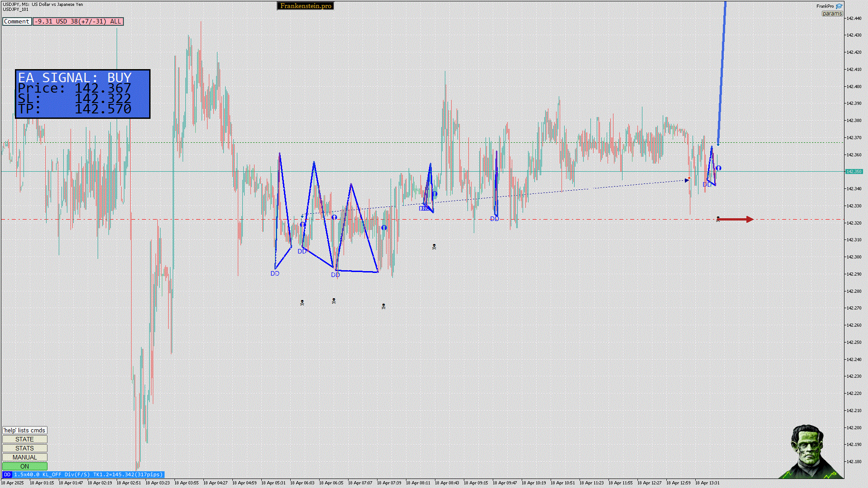This screenshot has height=488, width=868.
Task: Toggle the Comment button
Action: [x=17, y=21]
